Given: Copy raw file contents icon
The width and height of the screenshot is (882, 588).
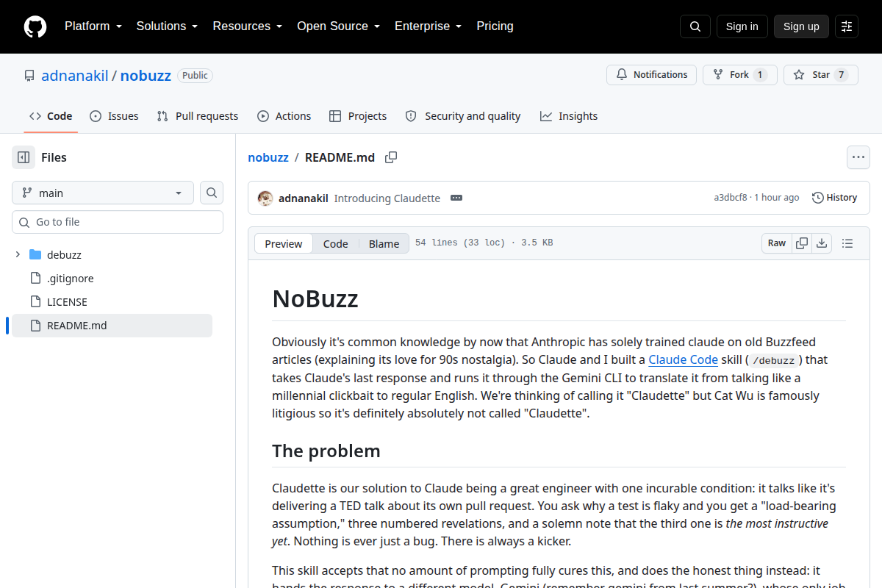Looking at the screenshot, I should click(x=802, y=243).
